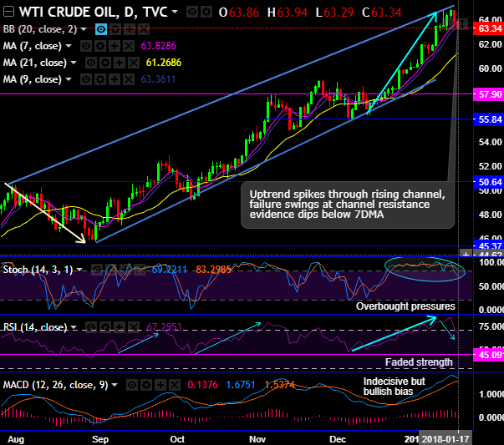Screen dimensions: 504x445
Task: Hide the MA (21, close) indicator via eye
Action: coord(91,63)
